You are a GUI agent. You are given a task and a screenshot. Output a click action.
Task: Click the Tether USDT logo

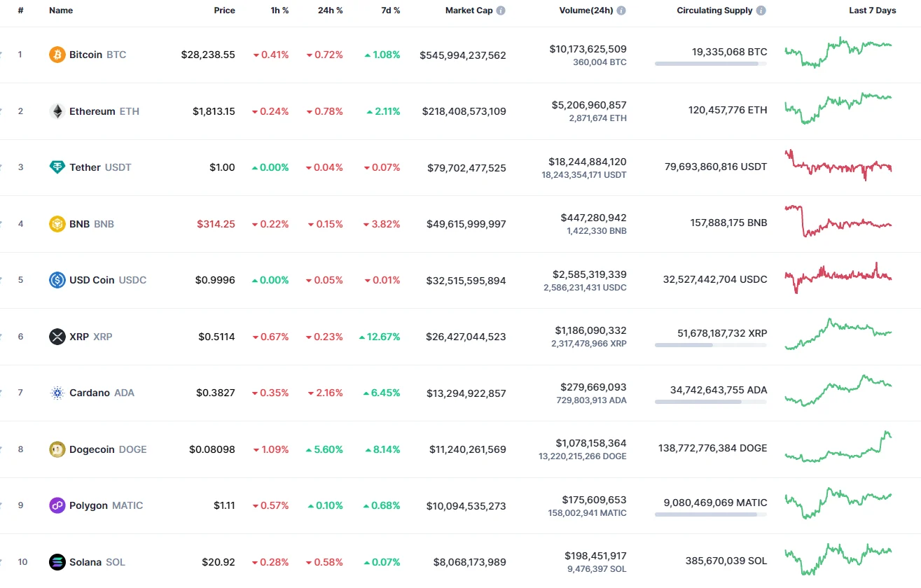click(56, 167)
